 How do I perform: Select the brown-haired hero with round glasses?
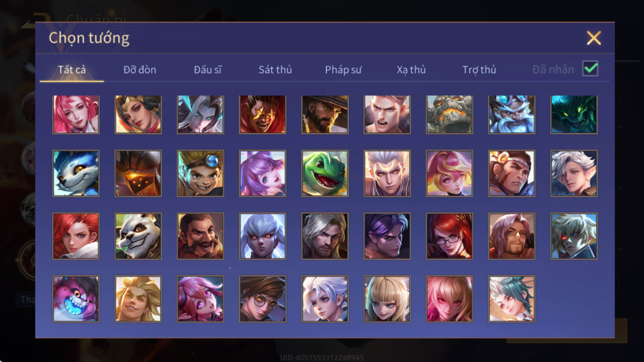(263, 299)
